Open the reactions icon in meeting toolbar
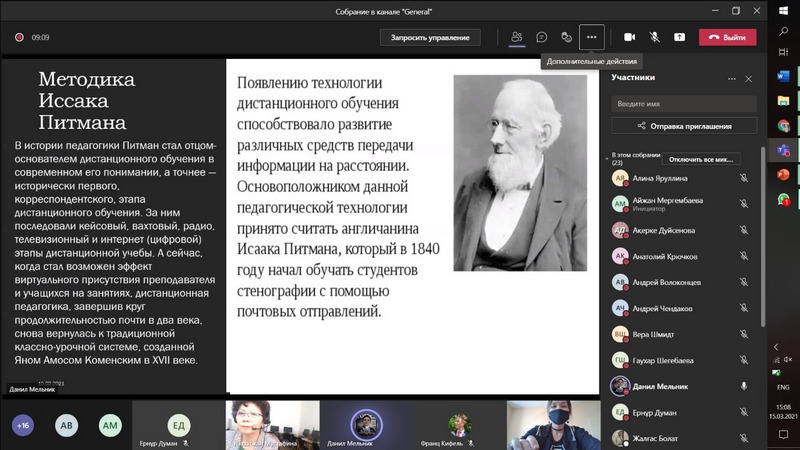Image resolution: width=800 pixels, height=450 pixels. pos(566,37)
